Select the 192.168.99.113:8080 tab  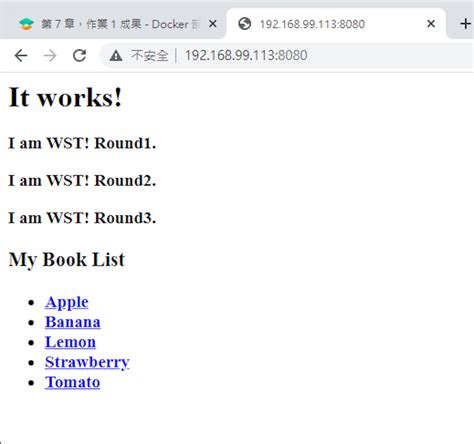tap(336, 24)
